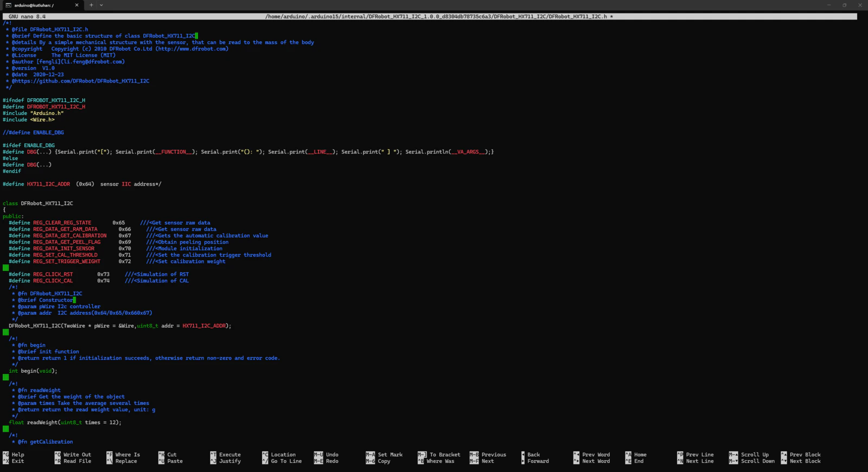This screenshot has width=868, height=472.
Task: Click the float readWeight declaration line
Action: click(65, 422)
